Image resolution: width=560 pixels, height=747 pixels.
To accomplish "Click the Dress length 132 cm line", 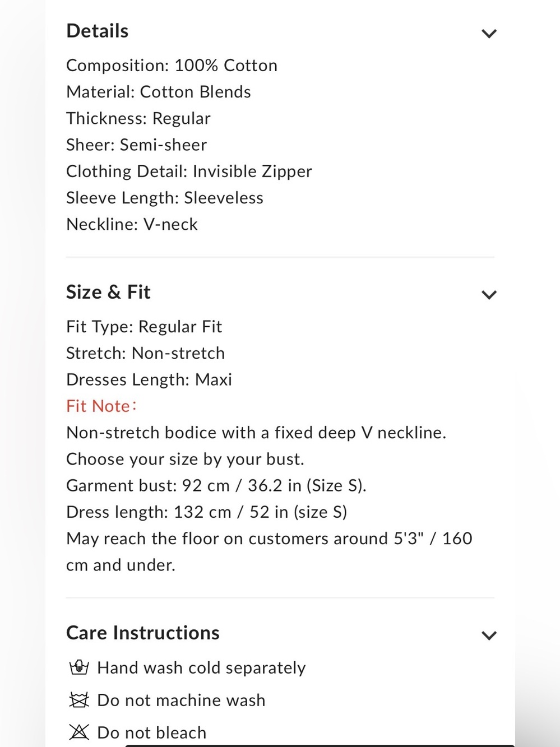I will [206, 512].
